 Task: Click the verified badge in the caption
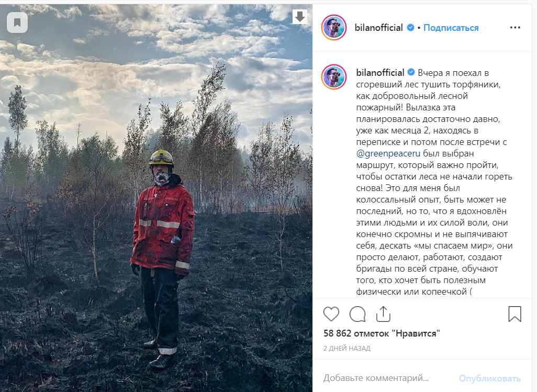[411, 73]
